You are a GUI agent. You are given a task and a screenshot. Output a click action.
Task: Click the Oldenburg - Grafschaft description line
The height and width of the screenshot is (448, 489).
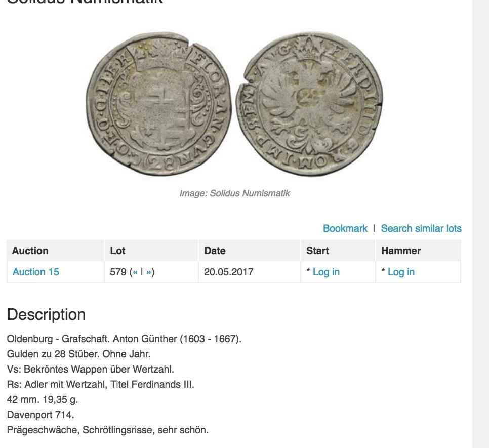click(x=124, y=339)
